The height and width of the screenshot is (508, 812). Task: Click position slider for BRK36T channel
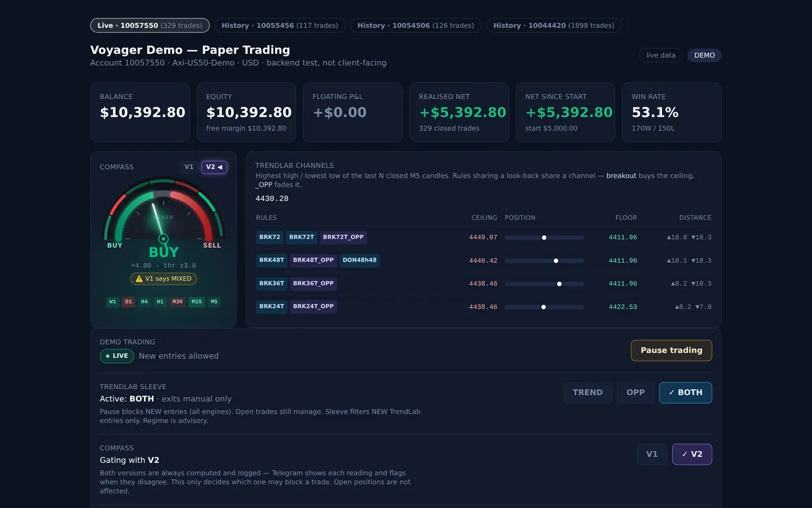544,284
